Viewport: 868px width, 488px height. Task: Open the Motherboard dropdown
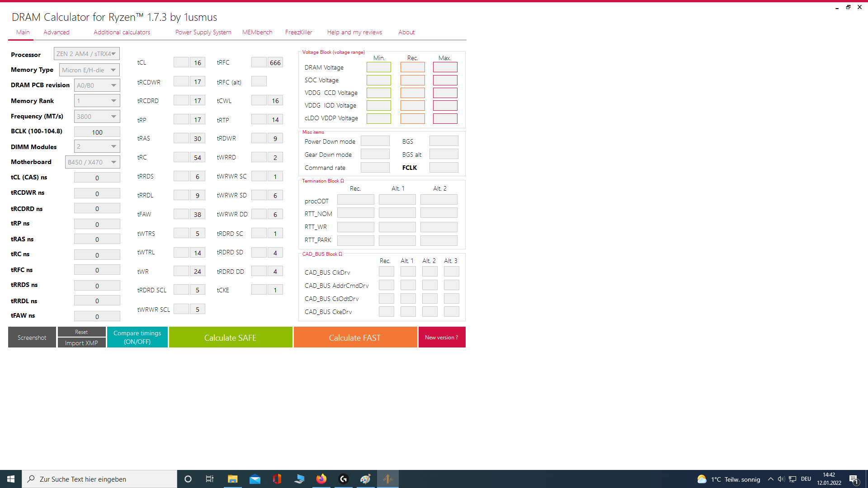[92, 162]
